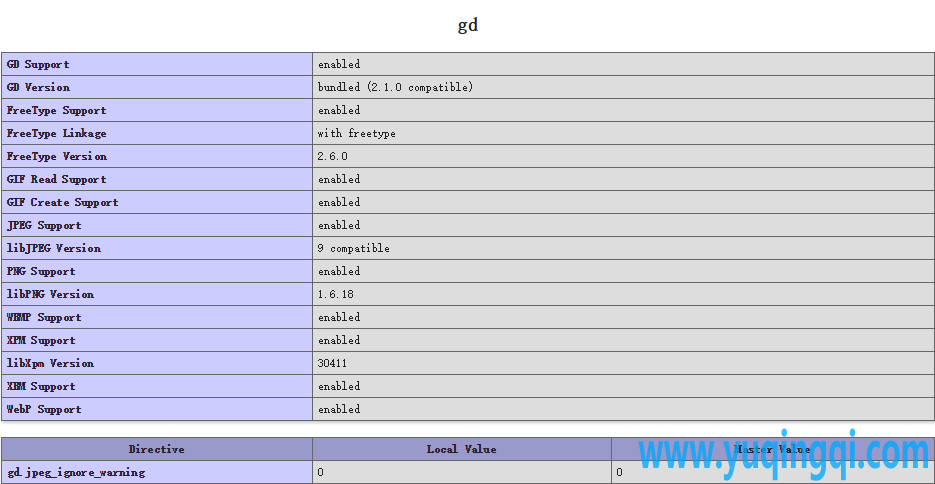The height and width of the screenshot is (484, 935).
Task: Click "enabled" value in JPEG Support row
Action: (x=339, y=225)
